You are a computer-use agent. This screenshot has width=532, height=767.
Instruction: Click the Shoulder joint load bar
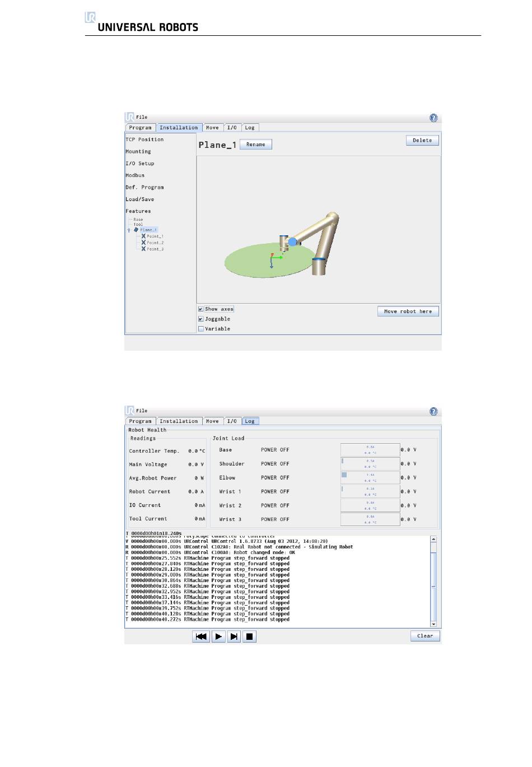[370, 464]
